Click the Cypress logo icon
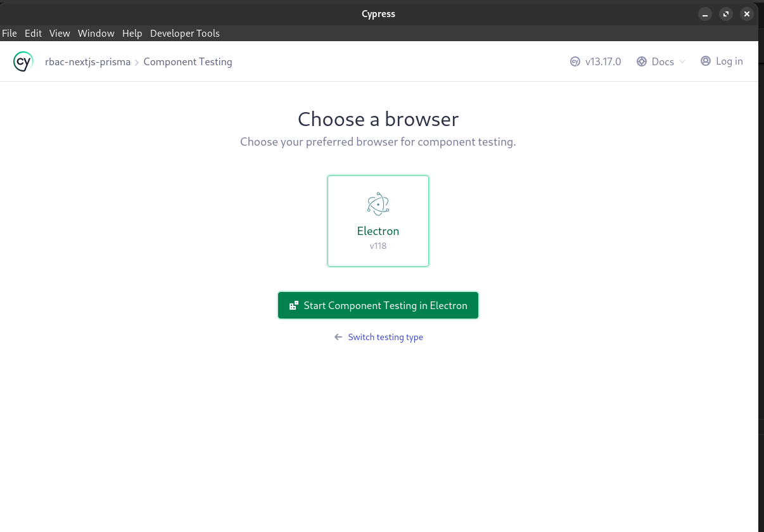Image resolution: width=764 pixels, height=532 pixels. (x=23, y=61)
